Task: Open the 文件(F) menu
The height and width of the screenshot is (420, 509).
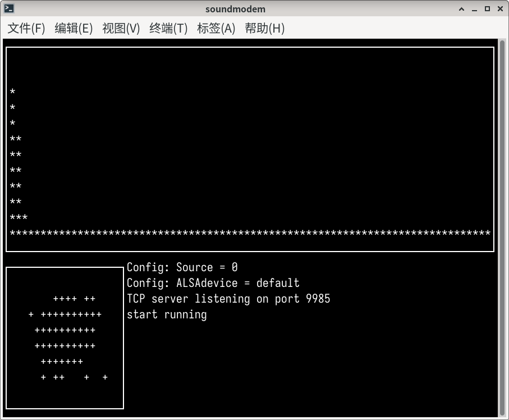Action: pos(26,28)
